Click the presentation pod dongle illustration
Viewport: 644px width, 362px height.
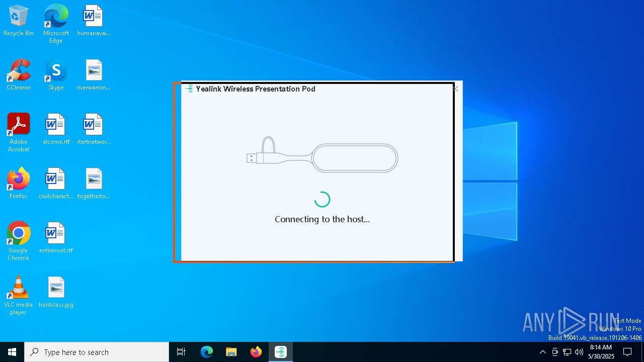pyautogui.click(x=322, y=155)
